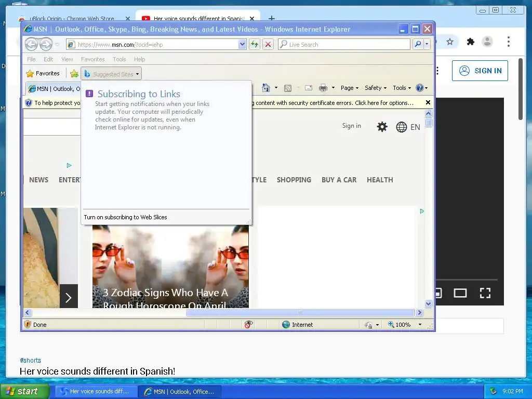Viewport: 532px width, 399px height.
Task: Click the Print icon in command bar
Action: 323,88
